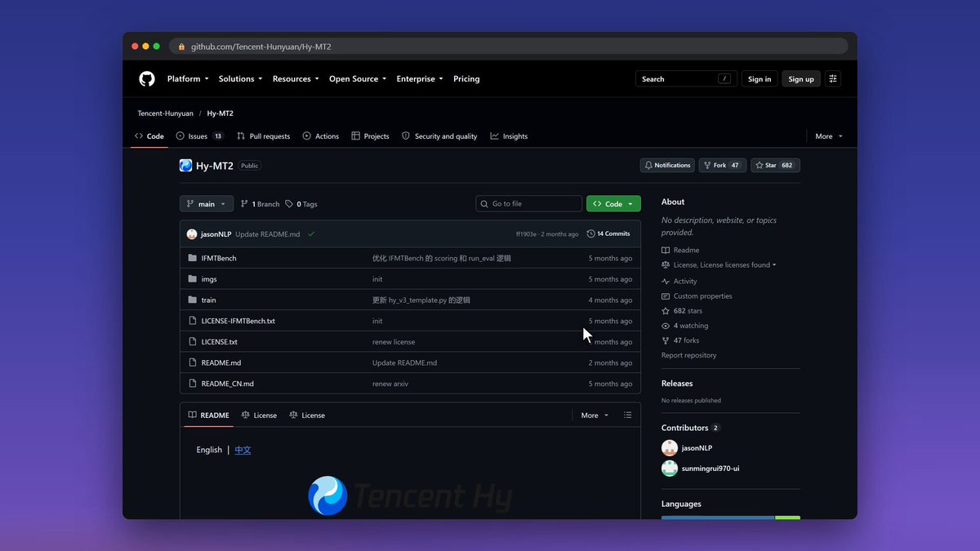Click the jasonNLP contributor avatar

(670, 448)
